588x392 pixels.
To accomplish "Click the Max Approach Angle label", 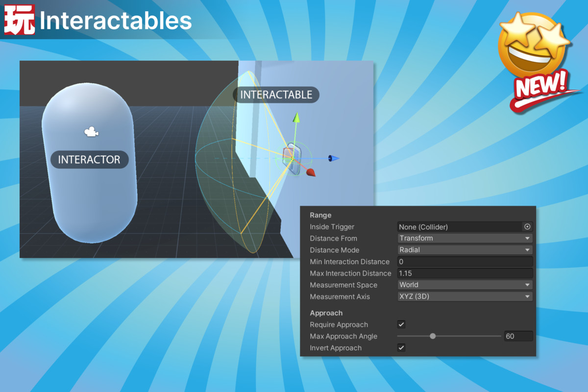I will (x=343, y=336).
